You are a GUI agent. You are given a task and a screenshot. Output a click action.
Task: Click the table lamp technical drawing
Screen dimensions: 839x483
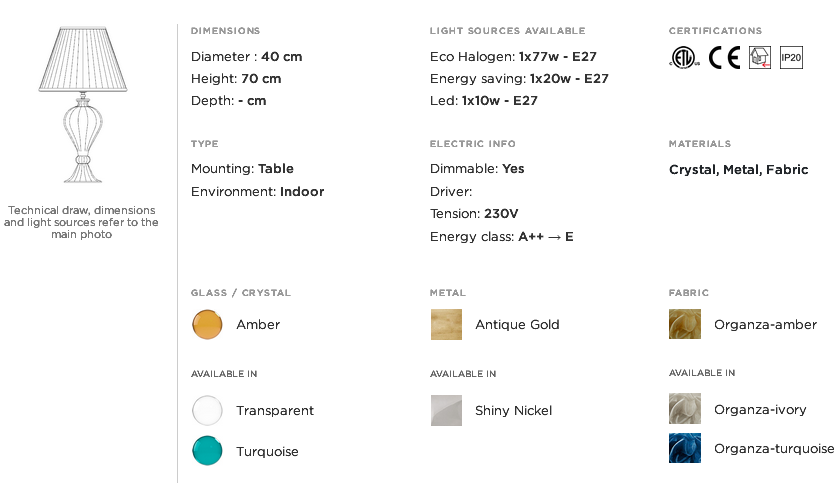tap(82, 105)
